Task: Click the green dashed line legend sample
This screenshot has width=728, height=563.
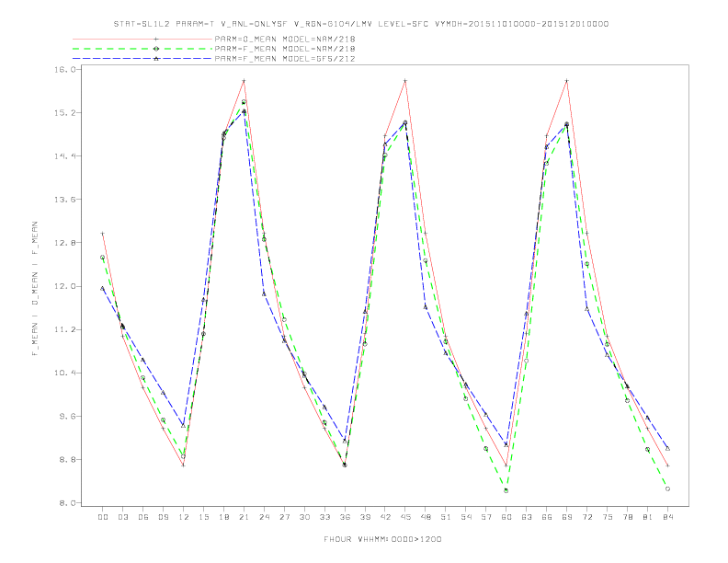Action: 142,49
